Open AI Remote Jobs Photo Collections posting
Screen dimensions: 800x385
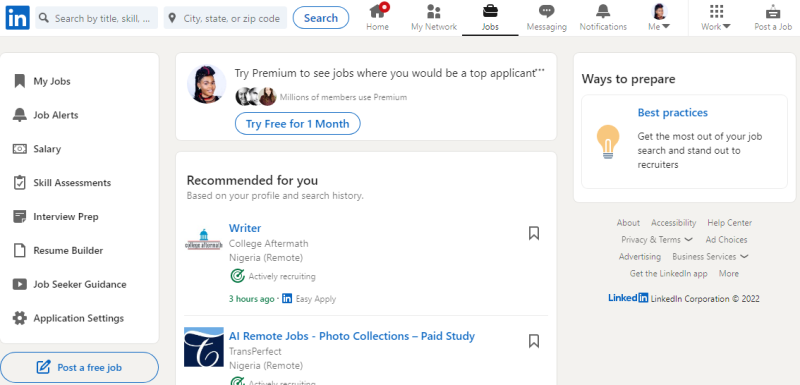click(352, 336)
